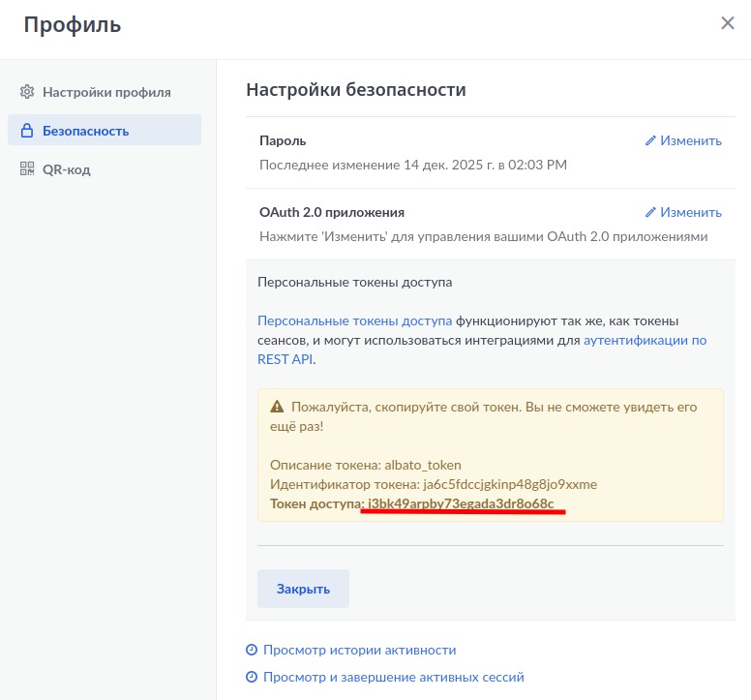751x700 pixels.
Task: Open Просмотр и завершение активных сессий
Action: [x=393, y=678]
